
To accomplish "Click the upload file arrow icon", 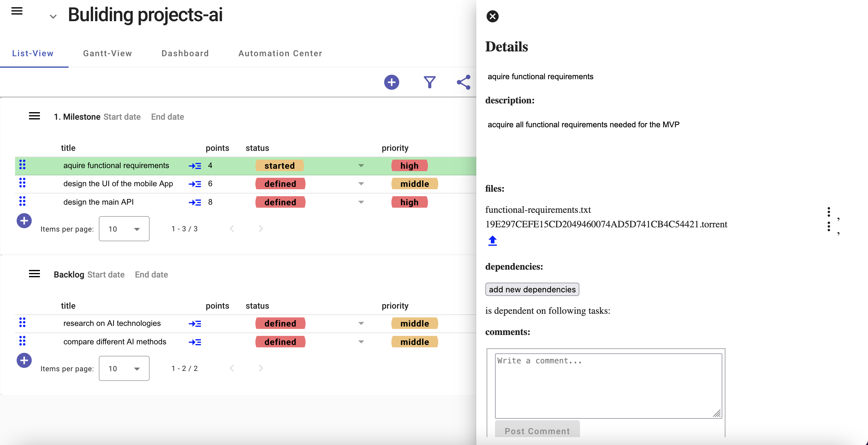I will point(492,241).
